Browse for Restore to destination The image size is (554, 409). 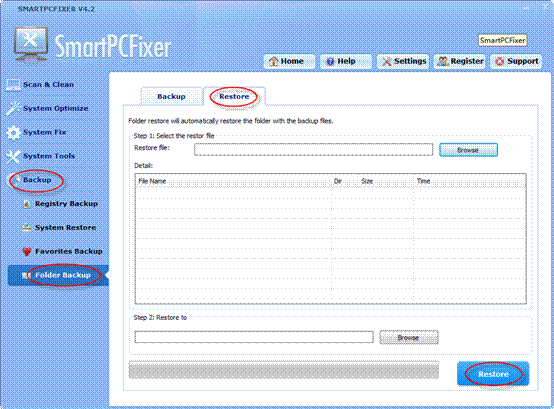click(x=409, y=337)
